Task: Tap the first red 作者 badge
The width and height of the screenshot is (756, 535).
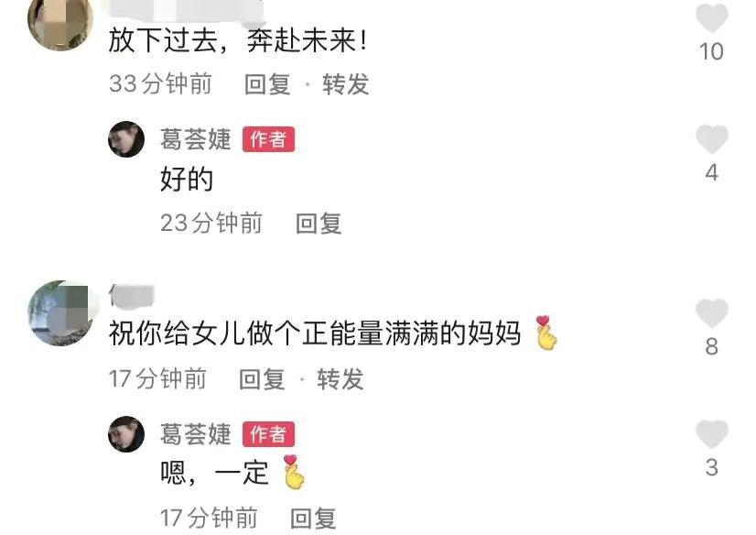Action: (268, 139)
